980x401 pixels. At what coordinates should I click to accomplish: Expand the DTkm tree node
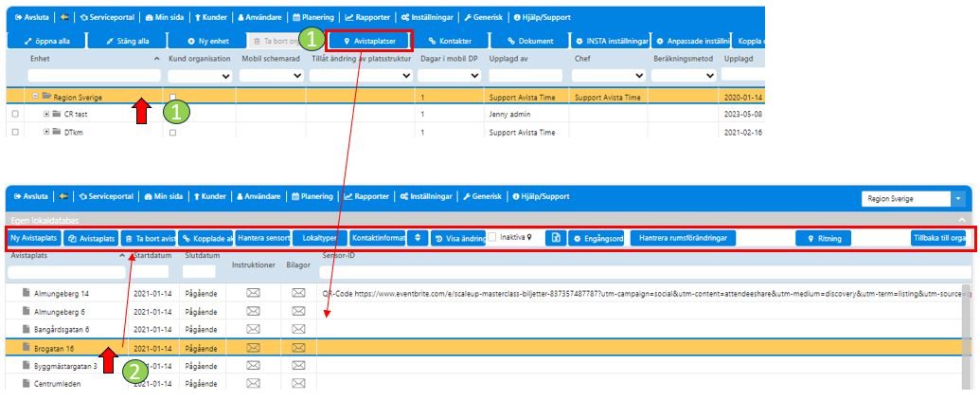tap(46, 132)
